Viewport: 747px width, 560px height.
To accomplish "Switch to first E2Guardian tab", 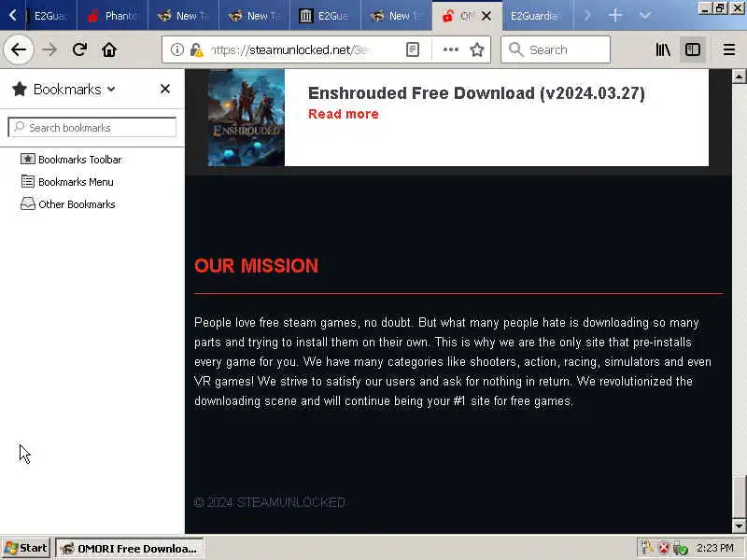I will [49, 16].
